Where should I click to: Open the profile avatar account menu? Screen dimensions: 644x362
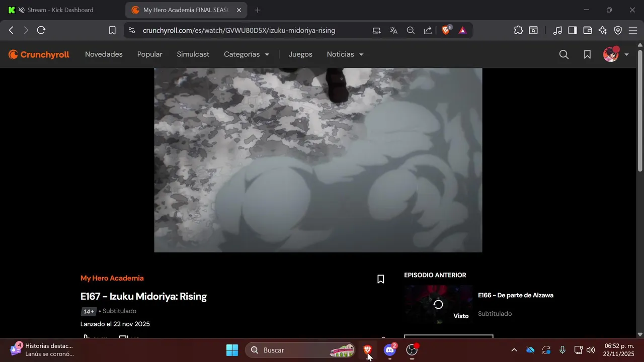[x=616, y=54]
